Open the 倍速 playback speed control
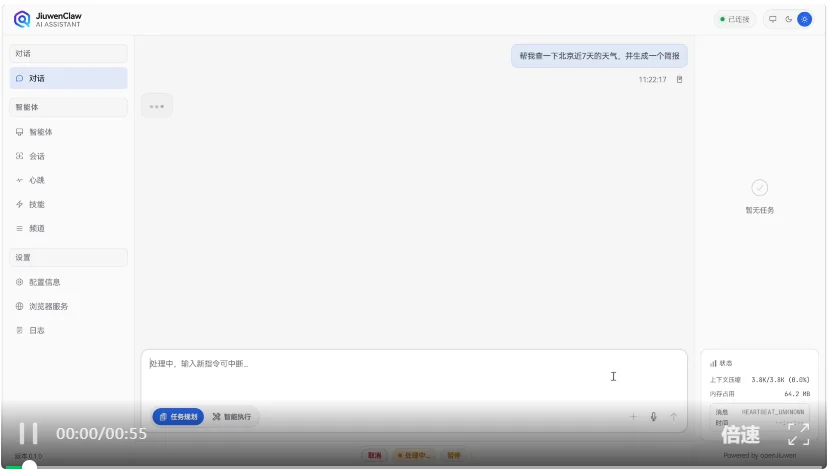The height and width of the screenshot is (469, 829). coord(741,435)
